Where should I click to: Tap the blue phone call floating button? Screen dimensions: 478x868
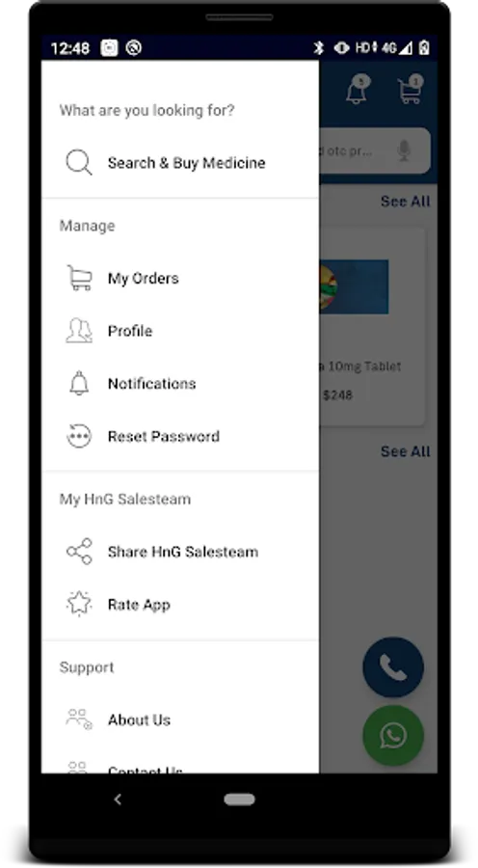[393, 667]
